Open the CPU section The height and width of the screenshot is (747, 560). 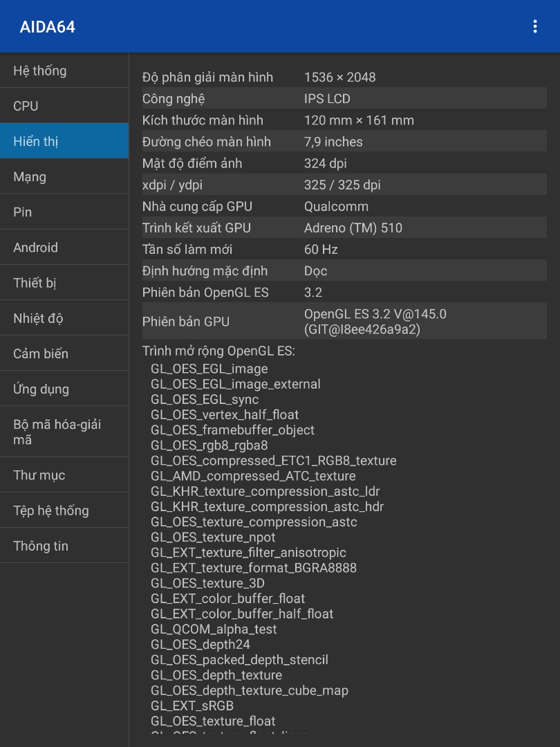(x=64, y=106)
